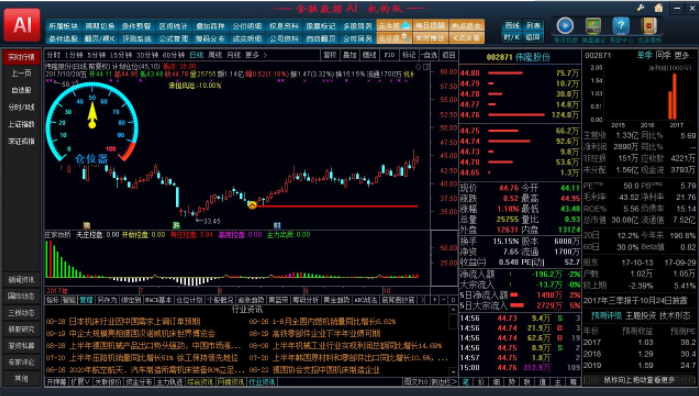Click the 叠加 overlay button
This screenshot has height=396, width=699.
pos(350,55)
